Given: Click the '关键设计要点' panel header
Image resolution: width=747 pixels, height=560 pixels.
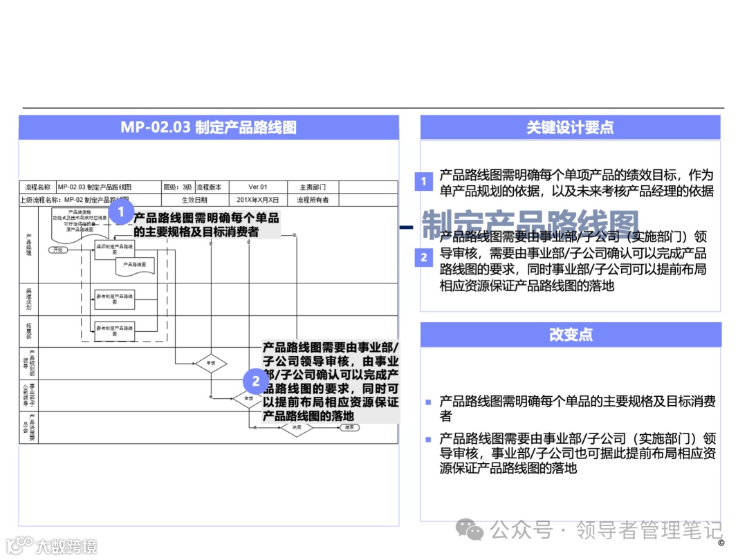Looking at the screenshot, I should [570, 127].
